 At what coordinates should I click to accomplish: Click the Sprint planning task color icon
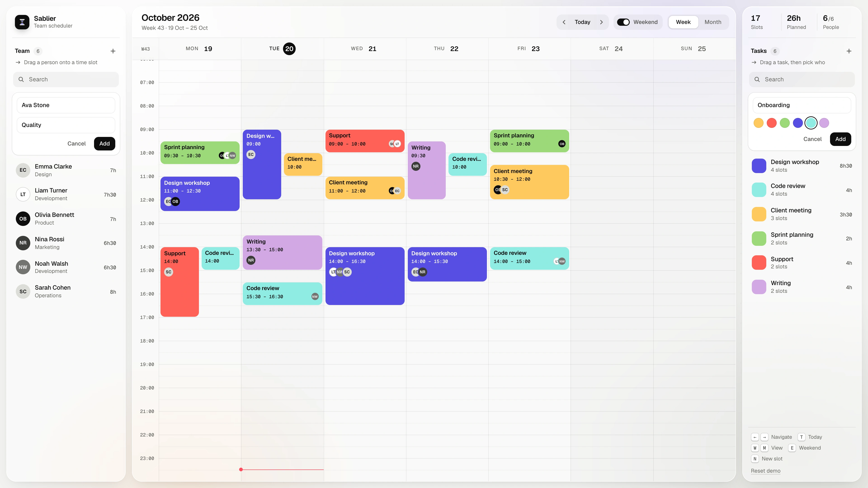[759, 238]
